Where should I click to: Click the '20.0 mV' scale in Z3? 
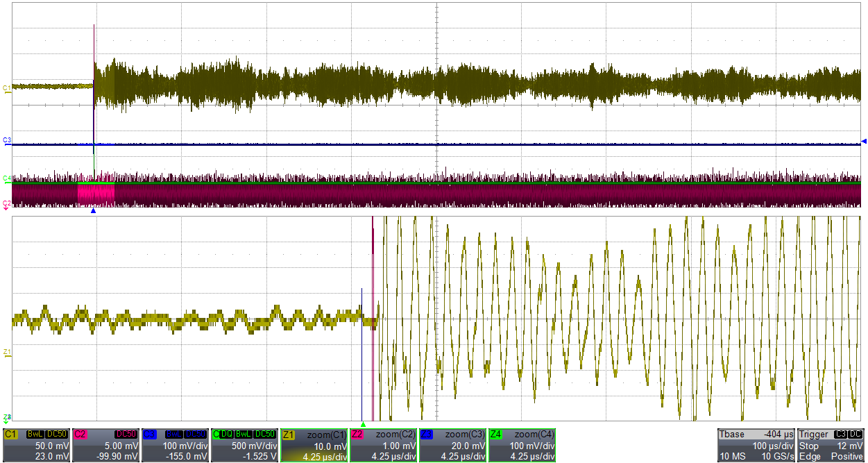pos(469,446)
